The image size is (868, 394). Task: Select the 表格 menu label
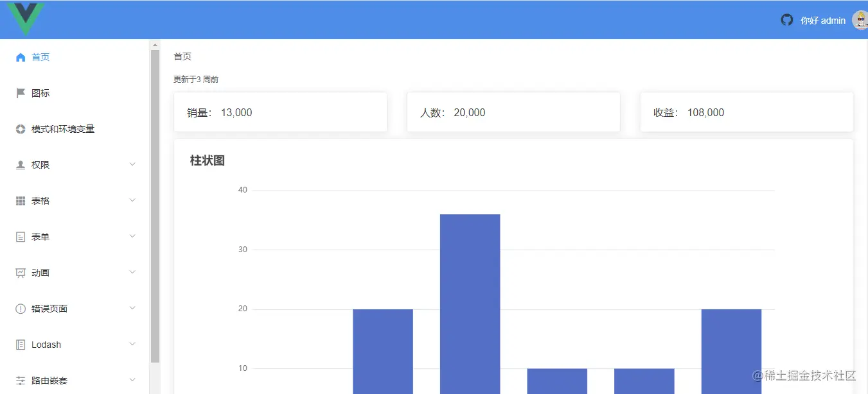(40, 201)
